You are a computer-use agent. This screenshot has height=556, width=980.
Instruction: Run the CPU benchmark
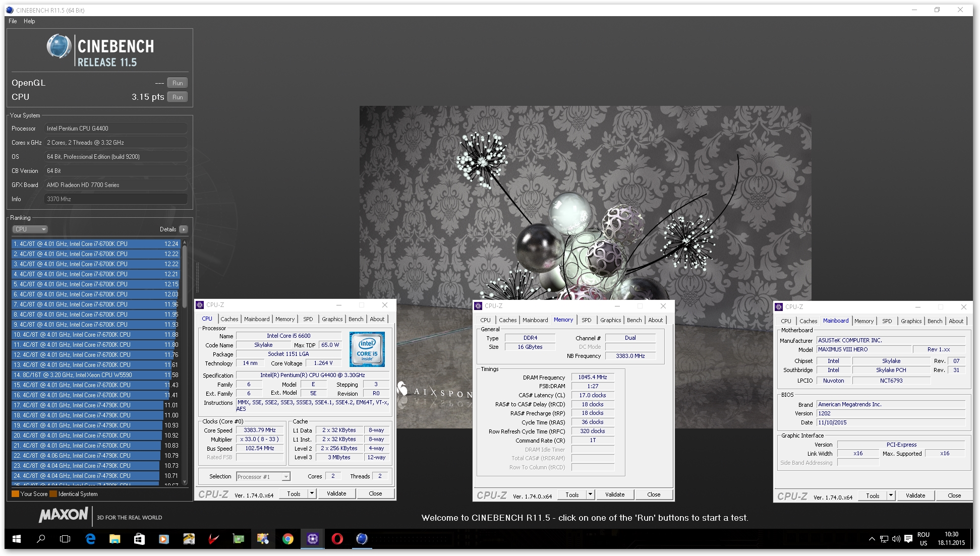point(178,97)
